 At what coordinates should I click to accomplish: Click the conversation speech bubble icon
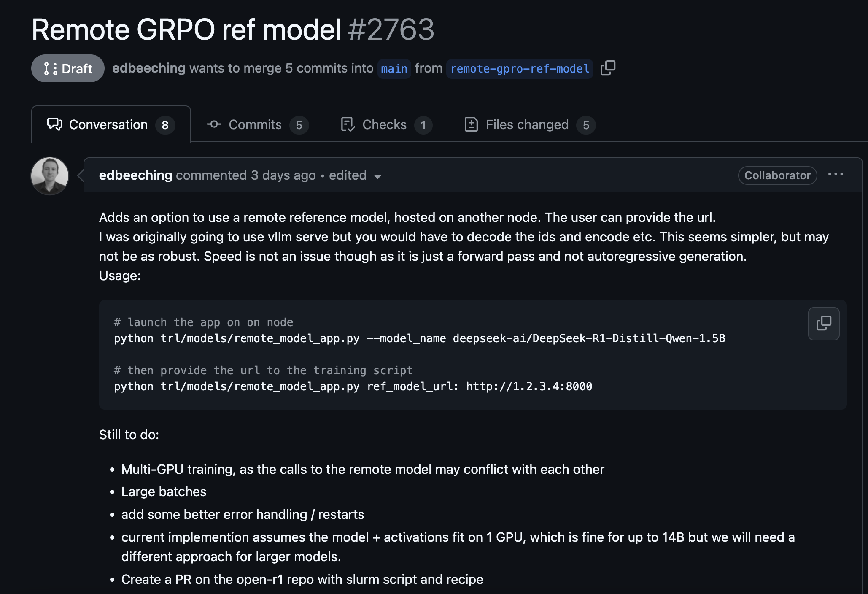(54, 124)
